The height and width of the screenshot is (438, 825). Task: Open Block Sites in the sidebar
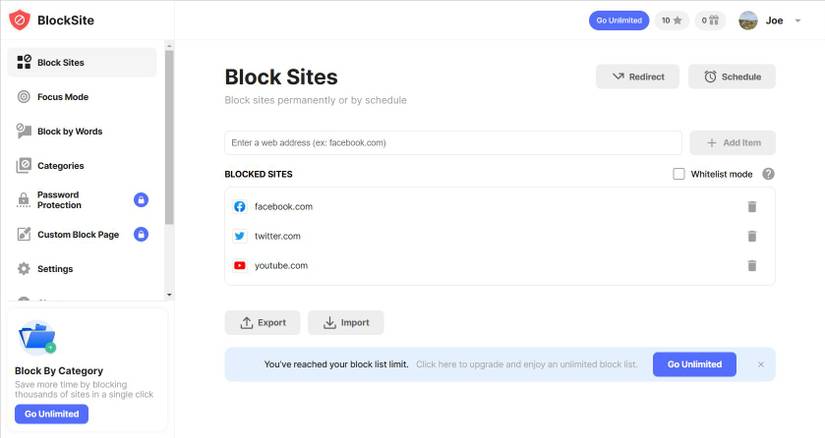coord(82,62)
